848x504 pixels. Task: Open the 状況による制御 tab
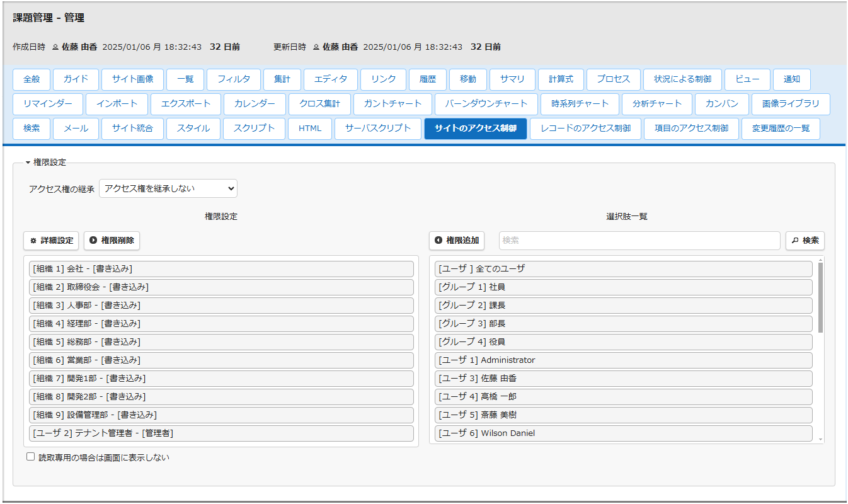click(x=683, y=79)
